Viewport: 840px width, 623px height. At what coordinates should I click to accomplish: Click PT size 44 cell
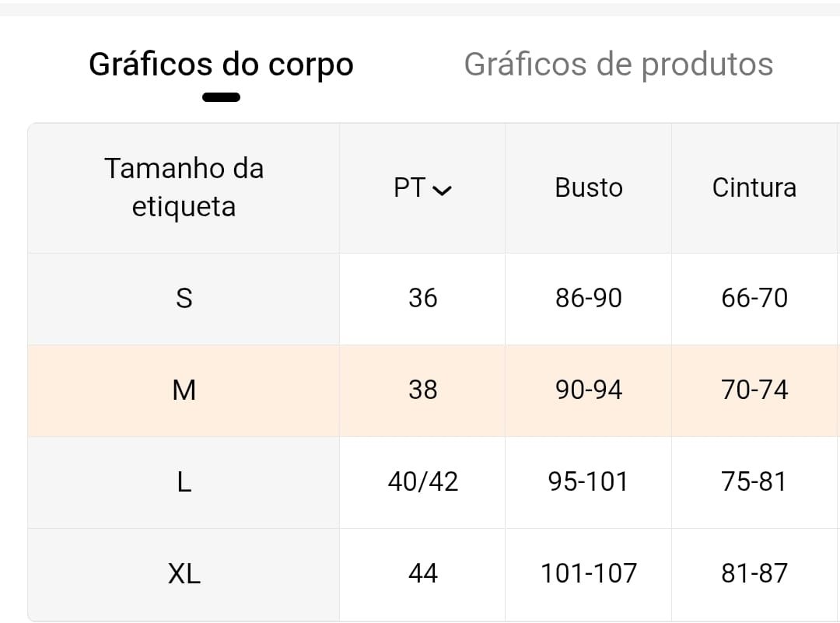tap(422, 573)
